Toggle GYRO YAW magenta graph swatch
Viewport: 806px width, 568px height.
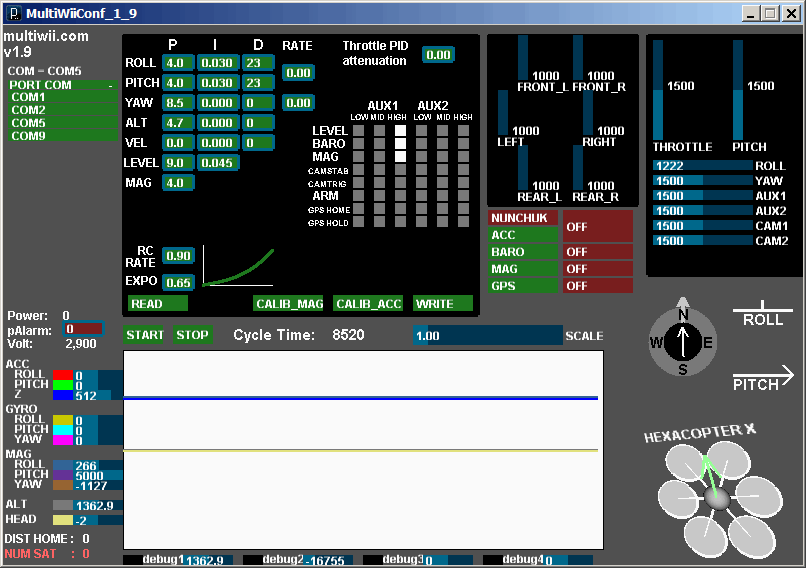click(63, 441)
